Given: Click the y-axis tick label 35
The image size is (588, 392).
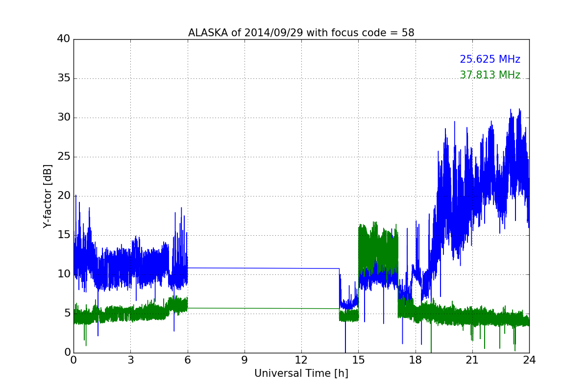Looking at the screenshot, I should click(x=64, y=78).
